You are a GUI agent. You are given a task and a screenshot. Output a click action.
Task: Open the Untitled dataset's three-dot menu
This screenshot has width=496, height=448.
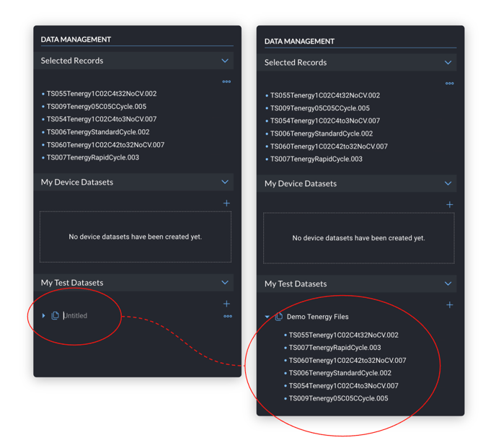[228, 316]
